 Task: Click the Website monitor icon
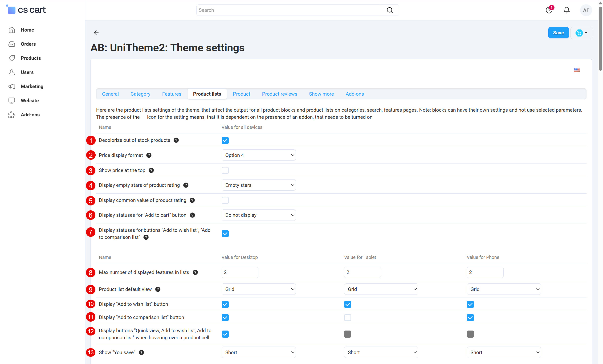(x=12, y=101)
